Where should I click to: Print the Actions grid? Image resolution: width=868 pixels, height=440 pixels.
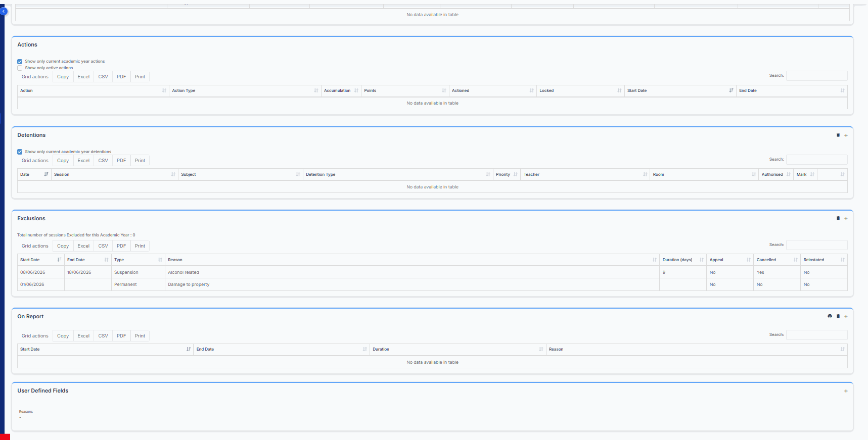click(x=140, y=77)
